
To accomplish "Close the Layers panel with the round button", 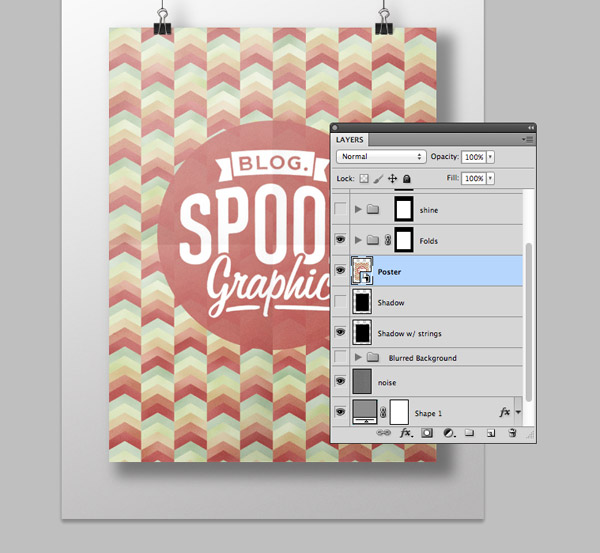I will tap(334, 127).
